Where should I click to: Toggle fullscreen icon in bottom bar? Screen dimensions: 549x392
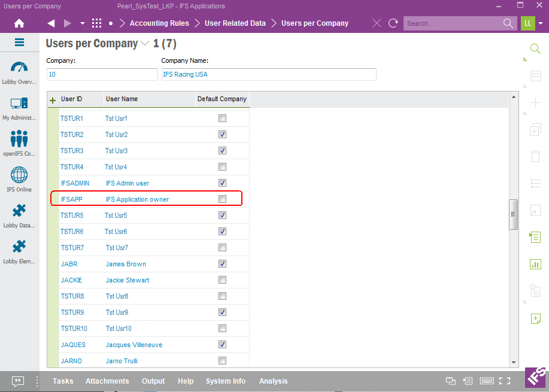505,381
